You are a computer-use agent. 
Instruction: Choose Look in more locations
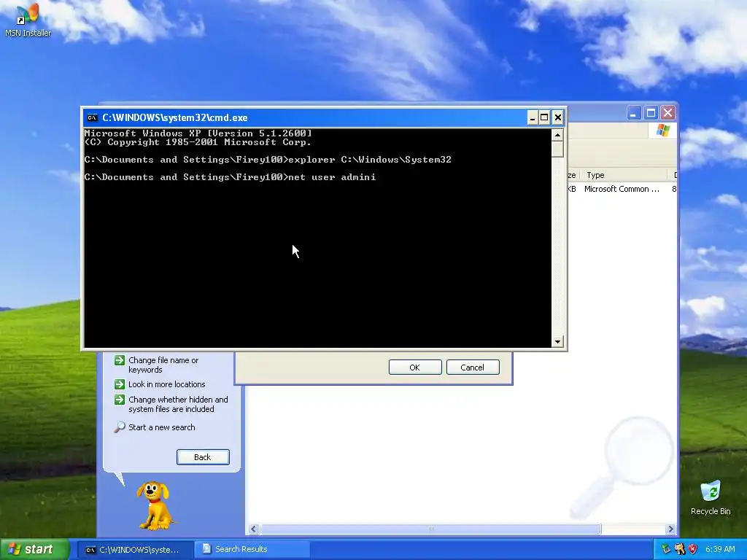167,384
